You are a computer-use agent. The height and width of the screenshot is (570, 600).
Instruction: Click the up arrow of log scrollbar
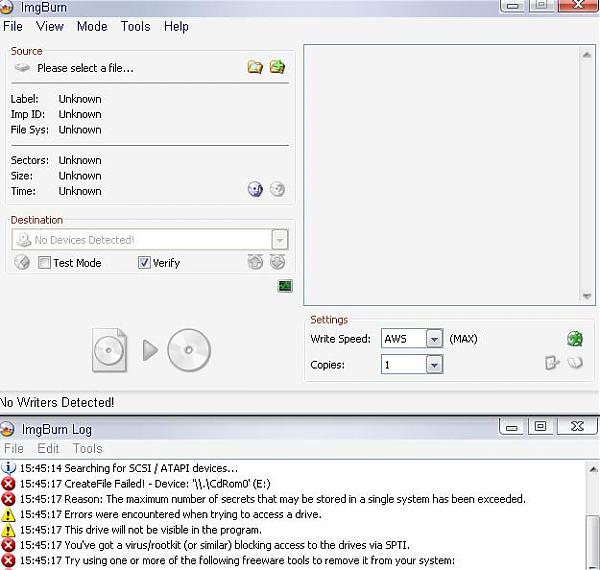pyautogui.click(x=593, y=469)
